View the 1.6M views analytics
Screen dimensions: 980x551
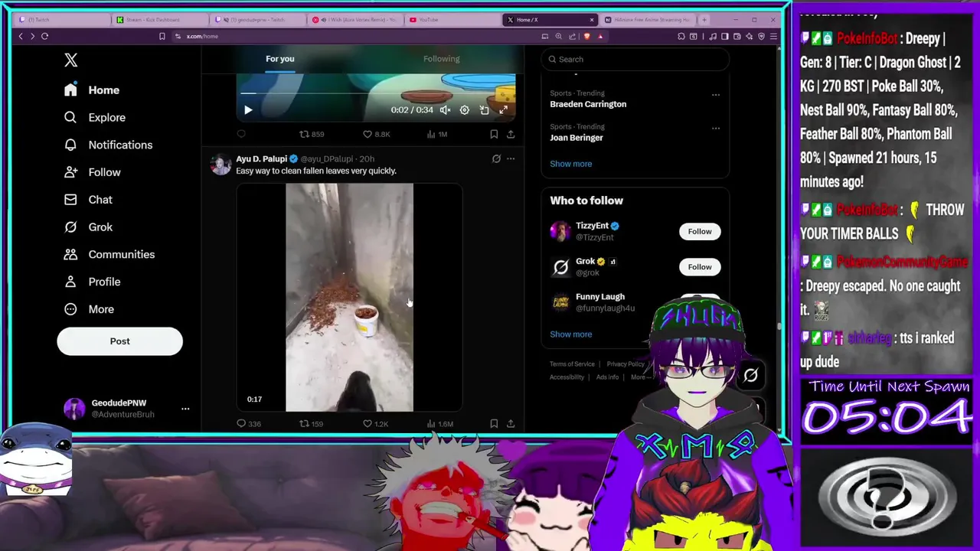[x=439, y=423]
